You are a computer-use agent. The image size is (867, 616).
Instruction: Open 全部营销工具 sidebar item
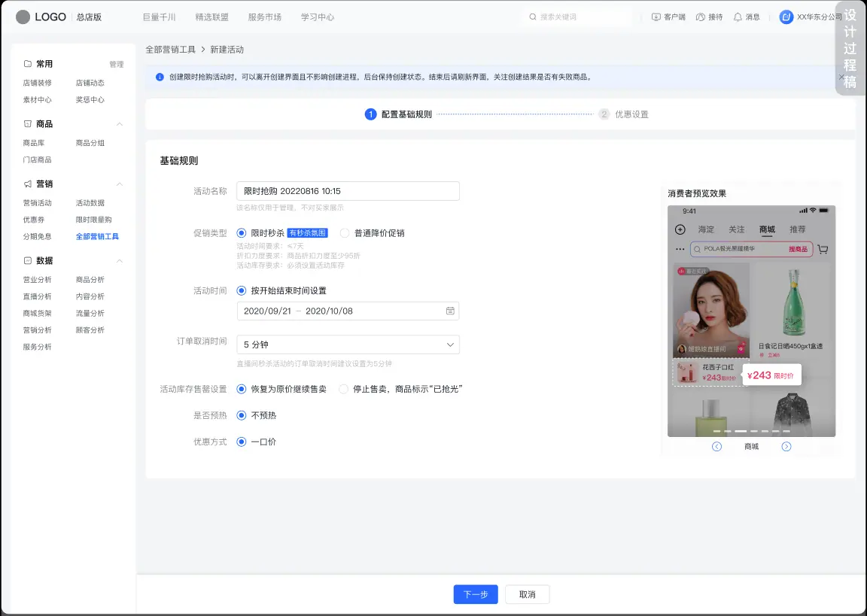(x=97, y=236)
